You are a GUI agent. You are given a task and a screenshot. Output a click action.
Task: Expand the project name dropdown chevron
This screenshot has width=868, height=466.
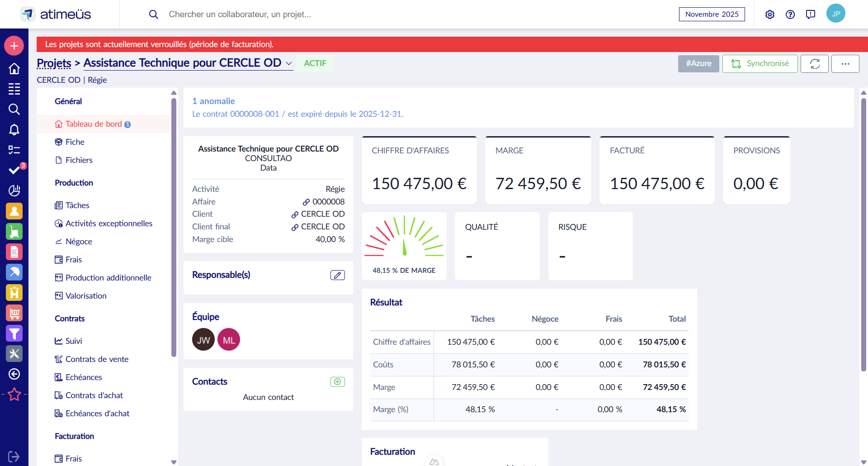click(289, 63)
